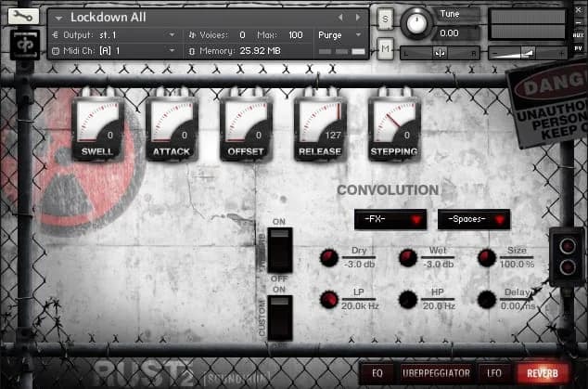Viewport: 588px width, 389px height.
Task: Click the RELEASE gauge meter
Action: point(320,127)
